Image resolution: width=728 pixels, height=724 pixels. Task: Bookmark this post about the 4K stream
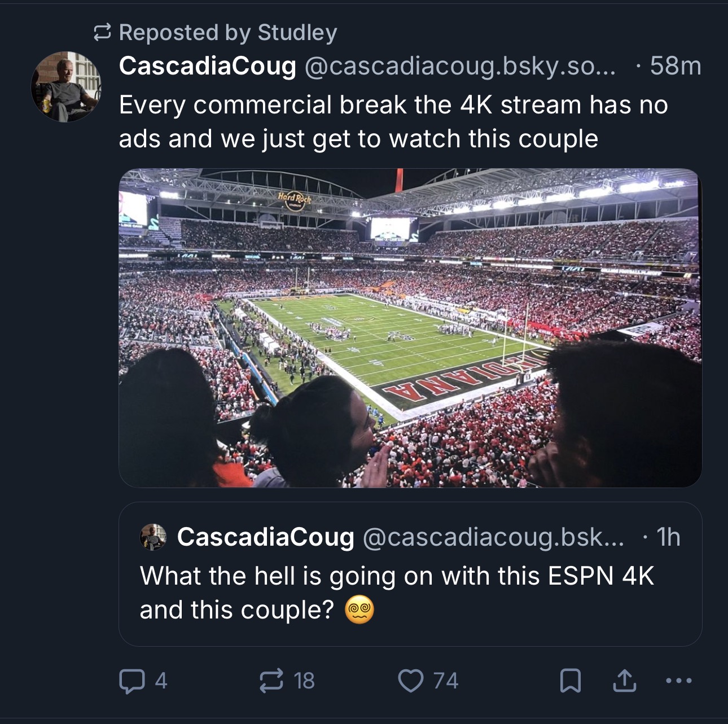(x=570, y=681)
